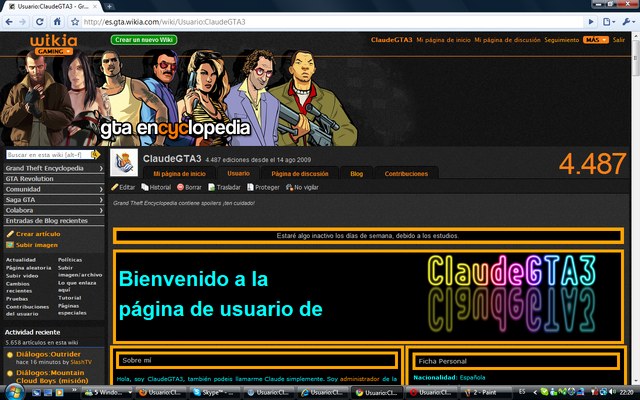Open Skype from the taskbar
The height and width of the screenshot is (400, 640).
(216, 392)
